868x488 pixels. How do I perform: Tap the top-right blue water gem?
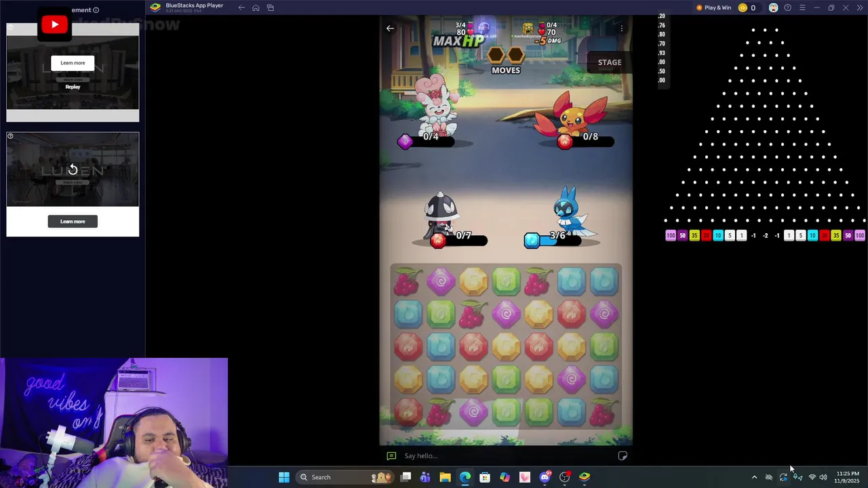point(604,282)
